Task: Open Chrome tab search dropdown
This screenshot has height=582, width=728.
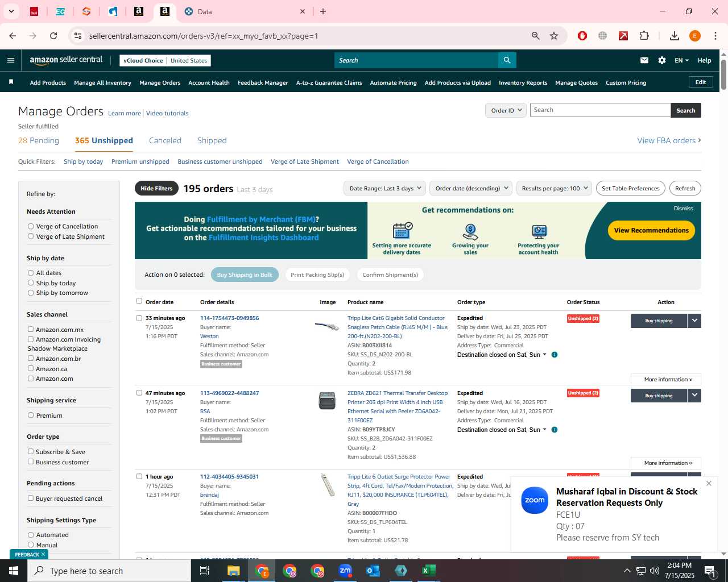Action: point(11,11)
